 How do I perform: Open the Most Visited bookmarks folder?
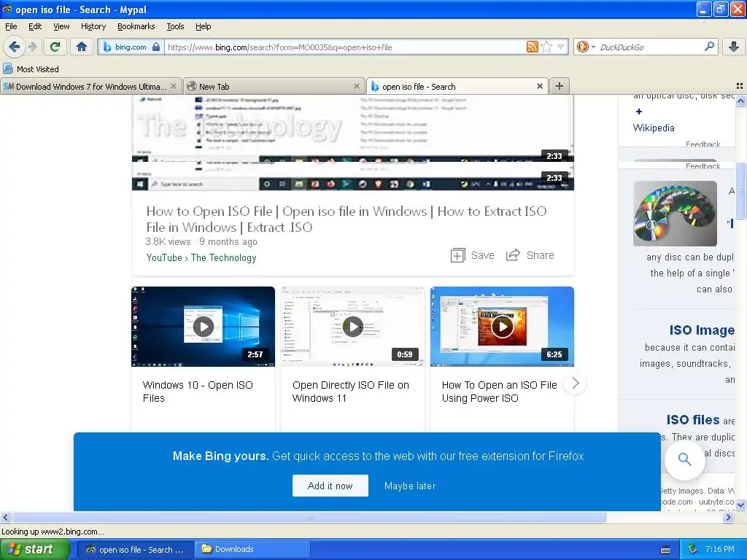point(31,69)
